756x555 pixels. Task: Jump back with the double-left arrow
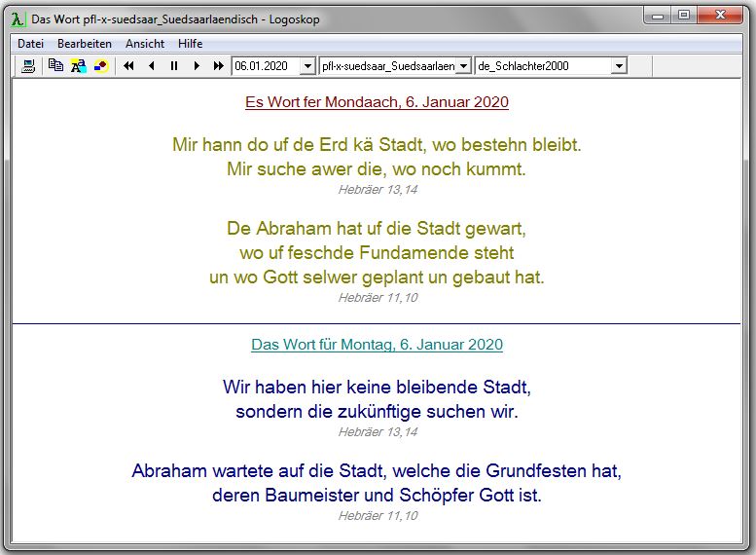click(128, 65)
